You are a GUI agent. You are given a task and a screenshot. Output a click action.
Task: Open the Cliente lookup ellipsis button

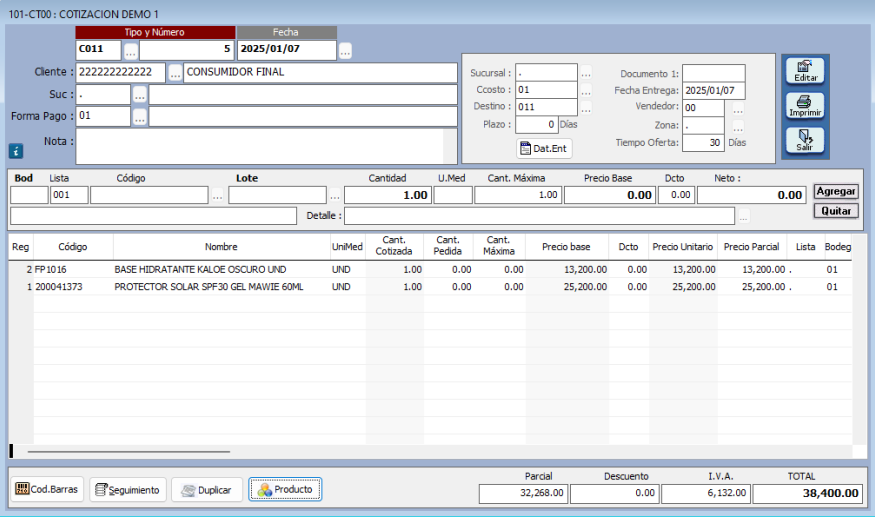[175, 73]
